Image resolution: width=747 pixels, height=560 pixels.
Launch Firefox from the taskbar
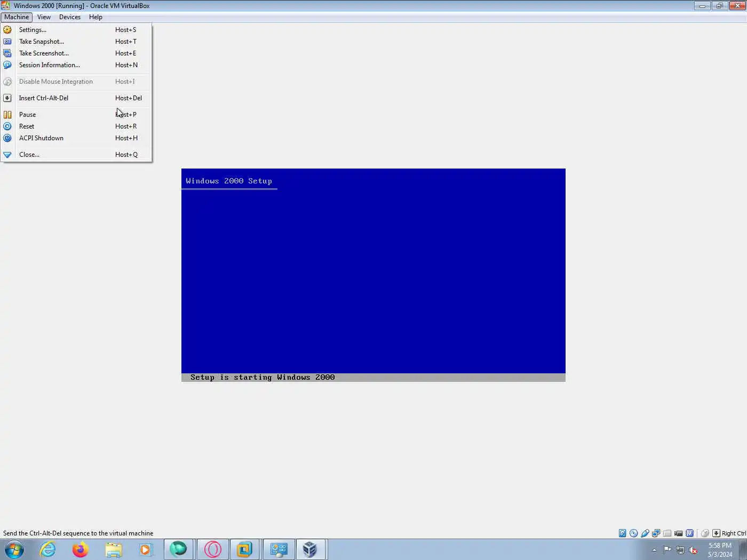pos(81,549)
